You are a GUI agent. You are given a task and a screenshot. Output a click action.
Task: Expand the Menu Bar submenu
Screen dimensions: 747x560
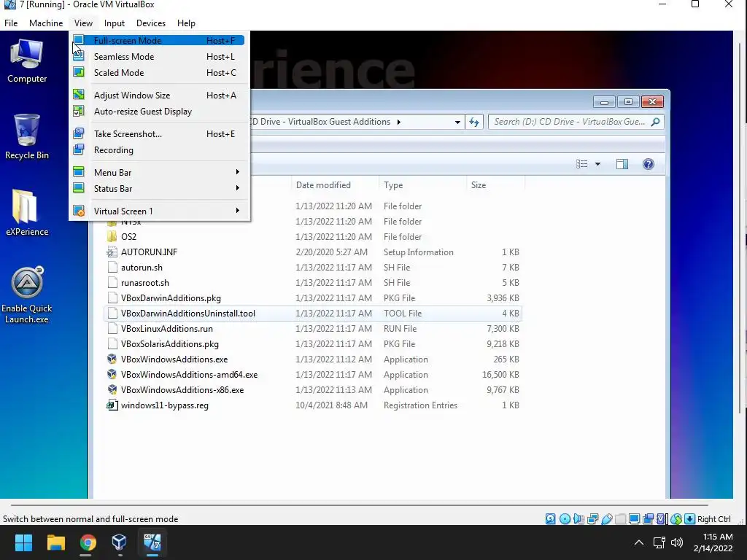coord(158,172)
